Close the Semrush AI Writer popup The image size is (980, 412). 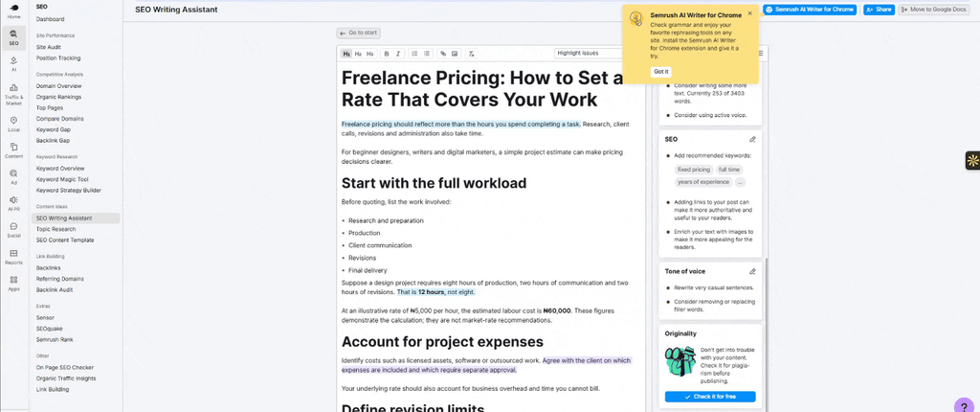750,12
